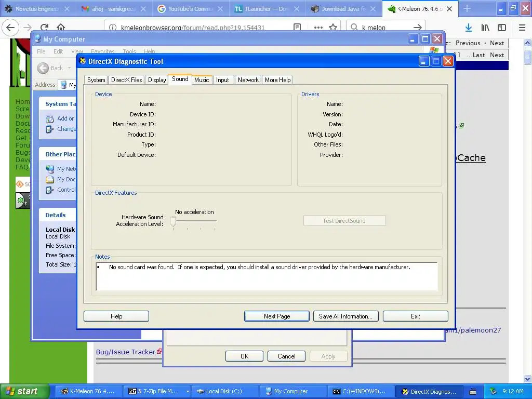Click the Previous link on forum page

pyautogui.click(x=468, y=43)
